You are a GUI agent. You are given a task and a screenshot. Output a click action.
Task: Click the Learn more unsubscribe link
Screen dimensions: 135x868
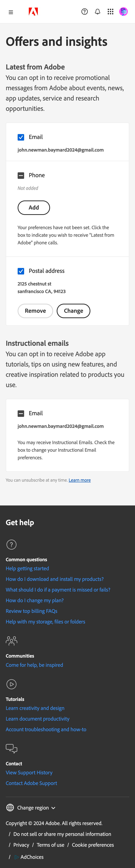[80, 480]
